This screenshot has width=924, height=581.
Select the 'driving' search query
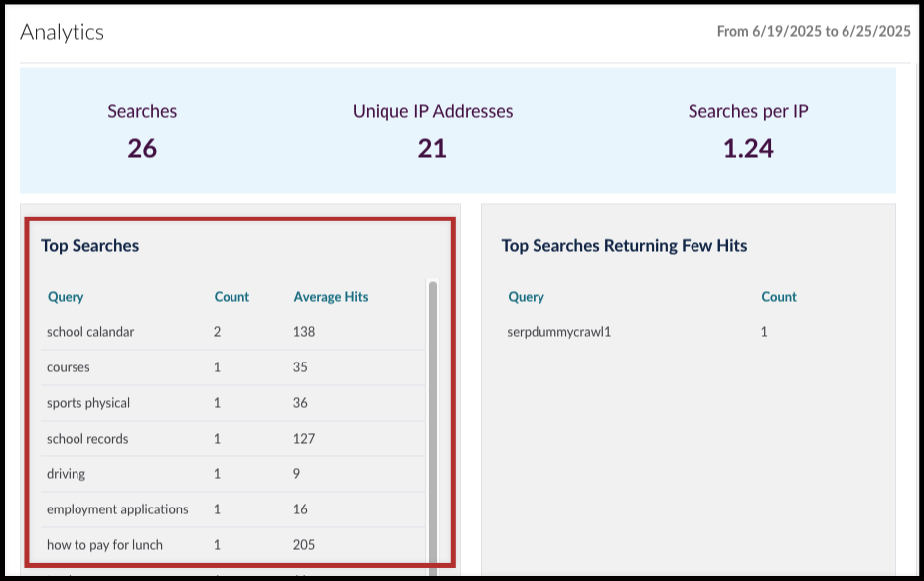(66, 474)
